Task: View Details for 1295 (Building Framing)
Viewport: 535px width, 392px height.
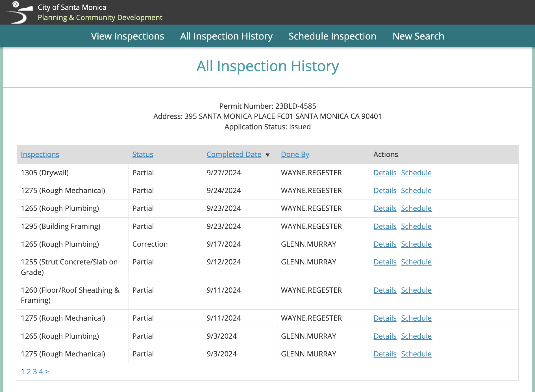Action: point(385,226)
